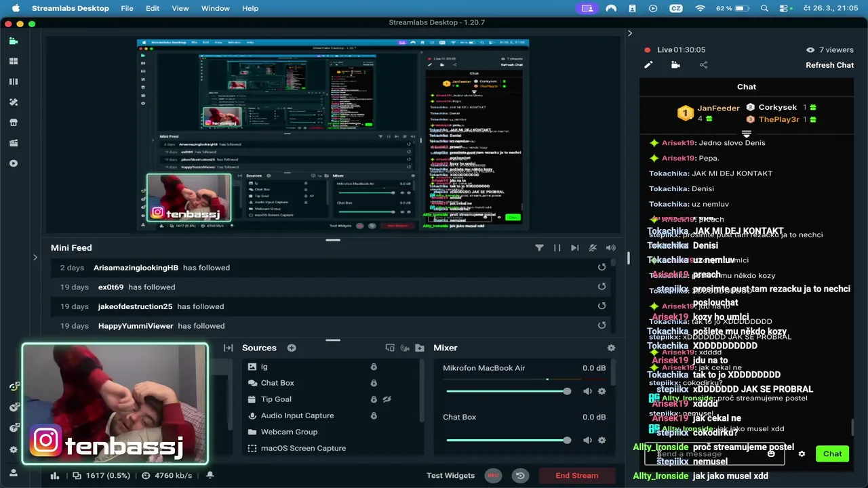Open Mikrofon MacBook Air channel settings gear
The image size is (868, 488).
pyautogui.click(x=601, y=391)
